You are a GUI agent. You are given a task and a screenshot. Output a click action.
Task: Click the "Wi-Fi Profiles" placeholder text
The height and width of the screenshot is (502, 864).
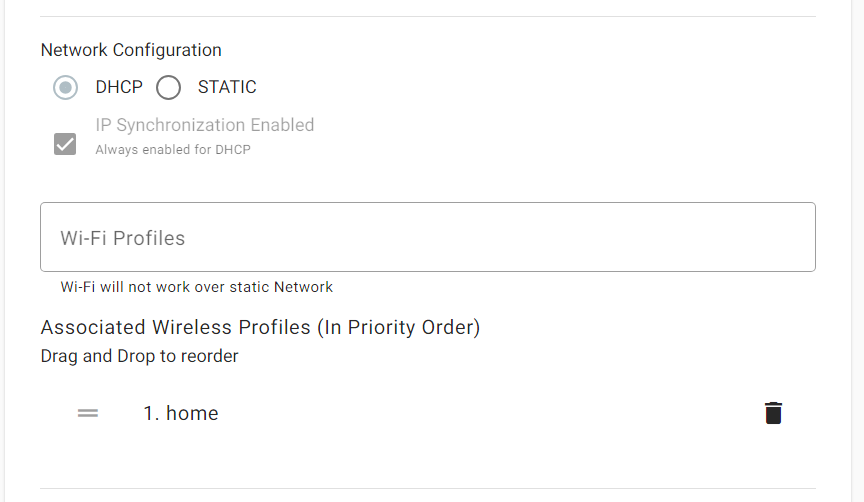coord(123,238)
